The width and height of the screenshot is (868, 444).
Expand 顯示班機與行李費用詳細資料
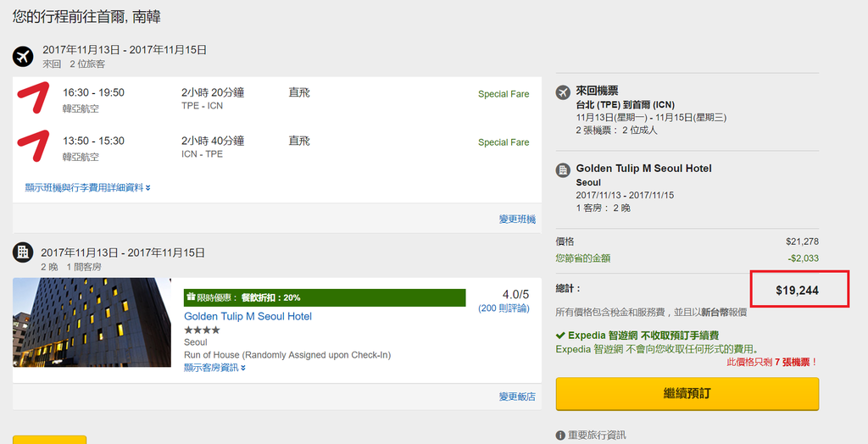[87, 187]
